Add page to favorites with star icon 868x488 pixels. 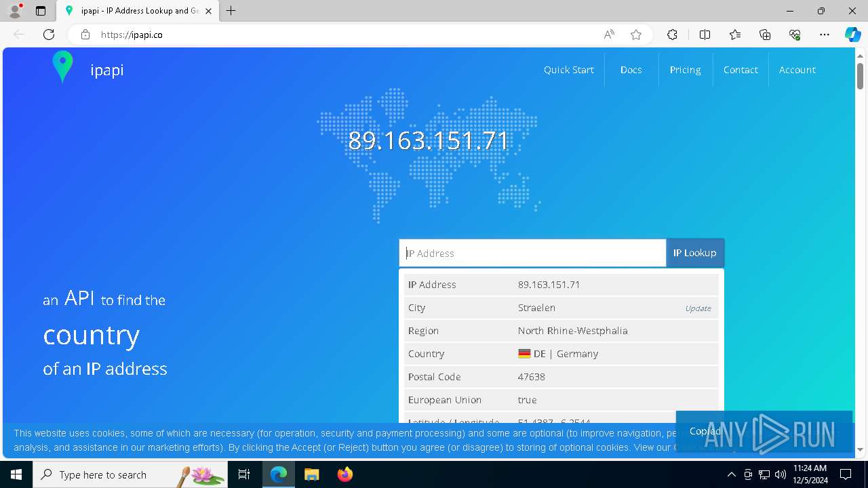point(636,35)
